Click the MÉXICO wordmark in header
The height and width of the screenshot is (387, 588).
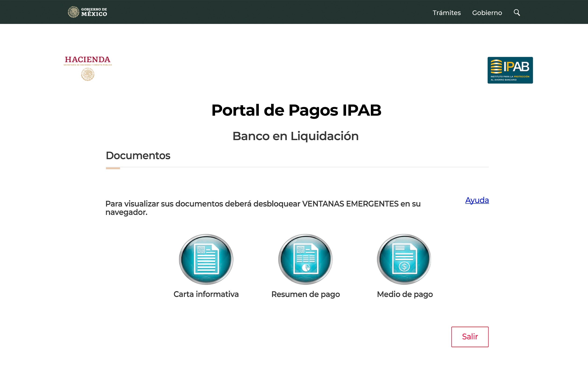click(x=94, y=14)
